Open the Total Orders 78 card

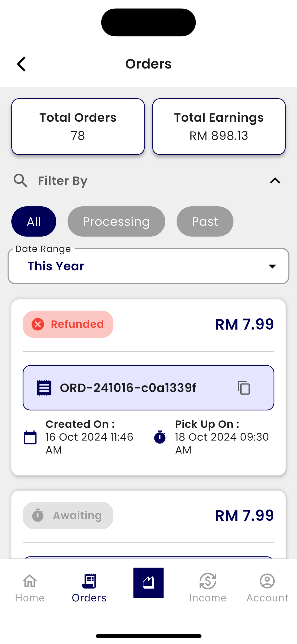point(78,126)
